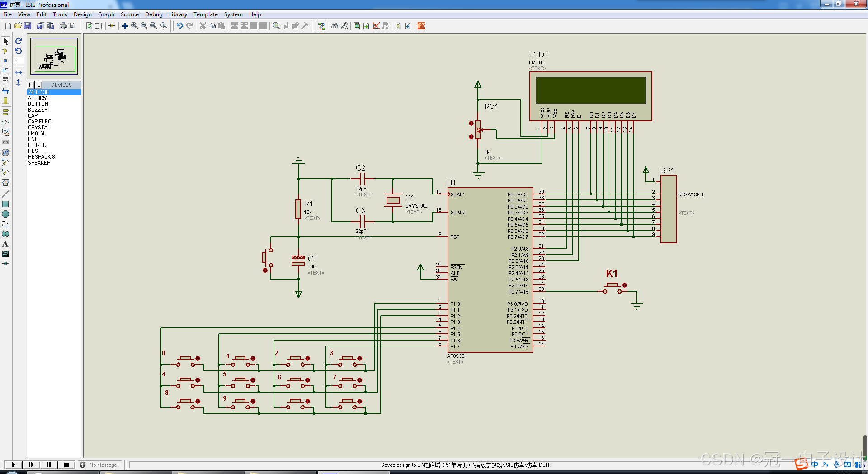The height and width of the screenshot is (474, 868).
Task: Click the Redraw Display icon
Action: click(x=89, y=26)
